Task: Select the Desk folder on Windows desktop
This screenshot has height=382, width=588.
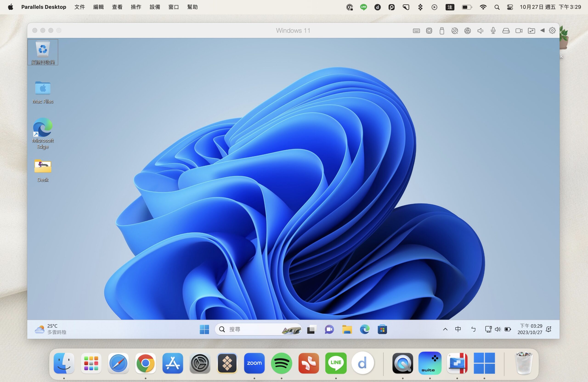Action: click(x=43, y=170)
